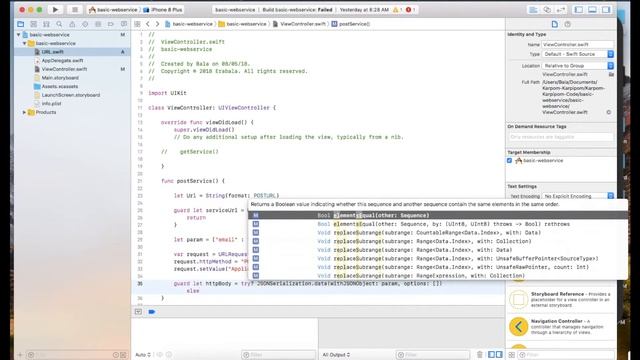Clear console with trash icon
Screen dimensions: 640x360
pyautogui.click(x=480, y=355)
